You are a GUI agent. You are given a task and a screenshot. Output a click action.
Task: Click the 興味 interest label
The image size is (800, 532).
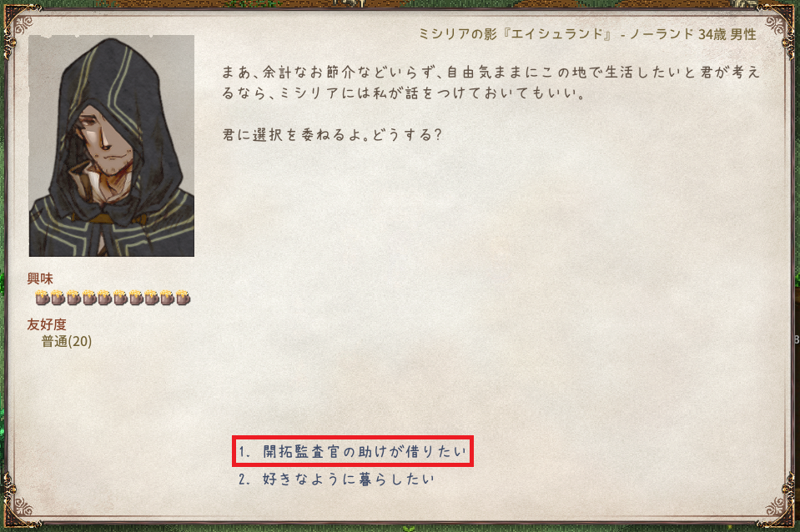pyautogui.click(x=40, y=279)
